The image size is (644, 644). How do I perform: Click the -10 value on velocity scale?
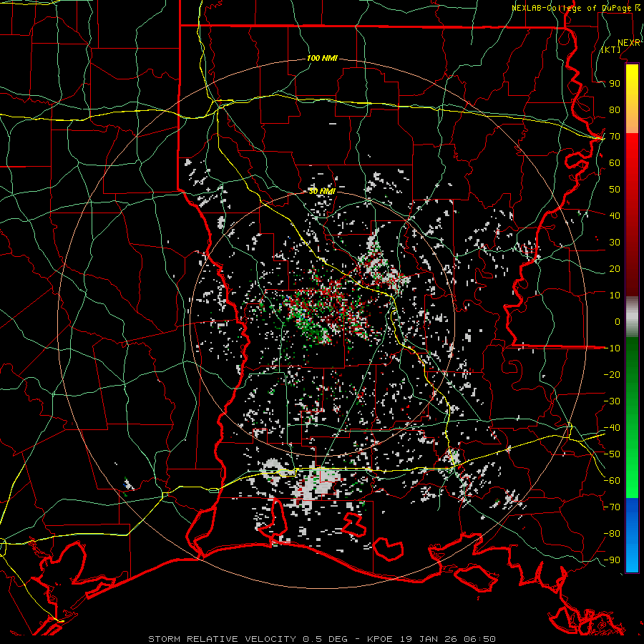[x=612, y=348]
